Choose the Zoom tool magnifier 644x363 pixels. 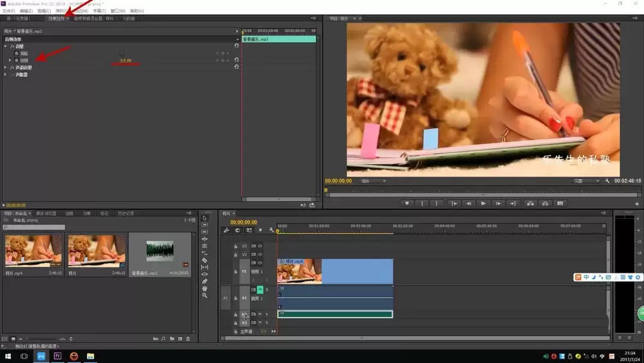(x=205, y=295)
